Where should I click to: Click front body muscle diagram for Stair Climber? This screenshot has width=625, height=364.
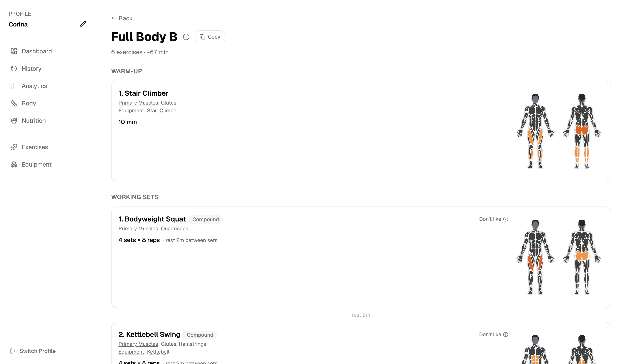tap(535, 131)
